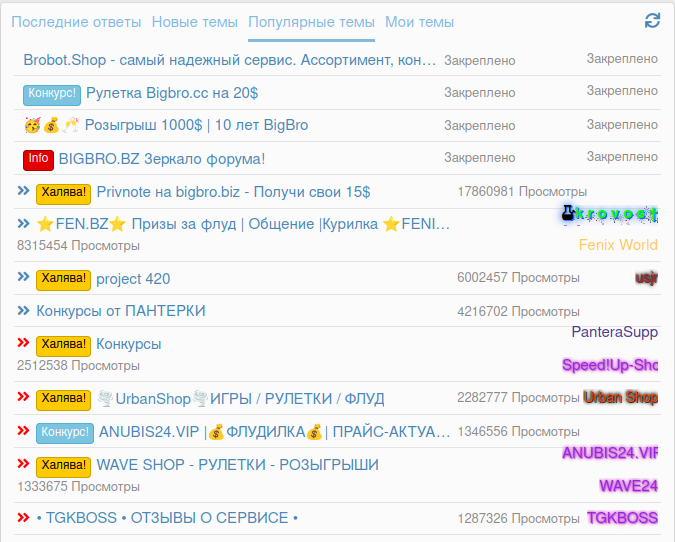
Task: Open the ANUBIS24.VIP user profile name
Action: 610,453
